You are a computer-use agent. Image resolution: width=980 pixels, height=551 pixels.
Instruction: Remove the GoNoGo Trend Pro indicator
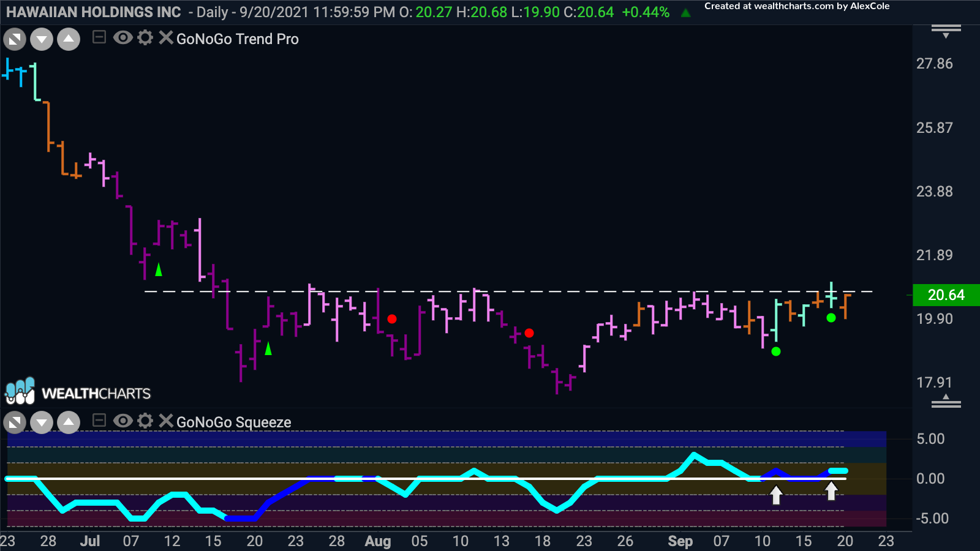[x=165, y=38]
